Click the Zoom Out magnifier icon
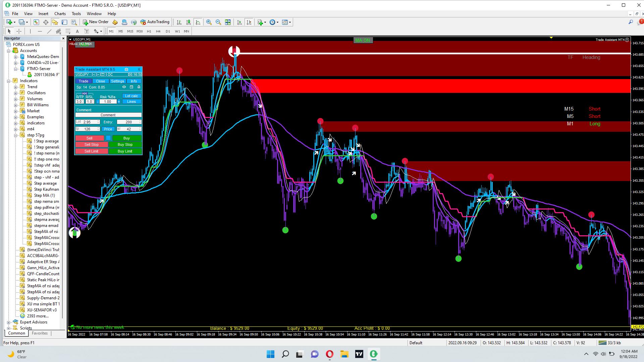 pyautogui.click(x=218, y=22)
